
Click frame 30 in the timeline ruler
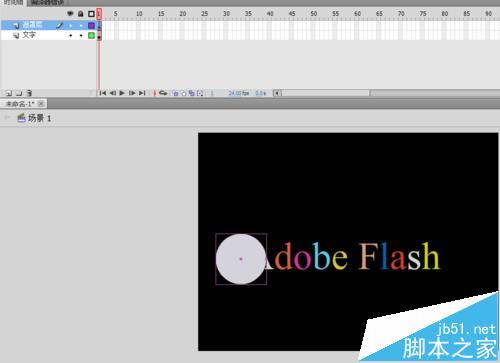point(226,14)
